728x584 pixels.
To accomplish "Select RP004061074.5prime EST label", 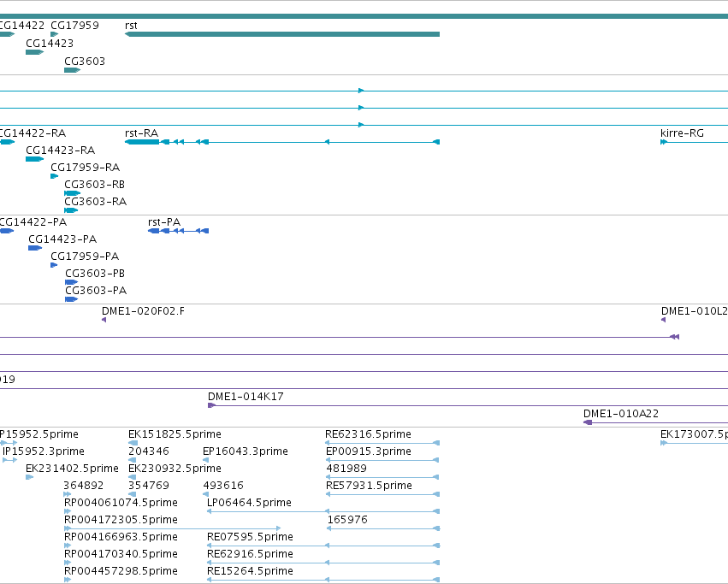I will pos(121,503).
